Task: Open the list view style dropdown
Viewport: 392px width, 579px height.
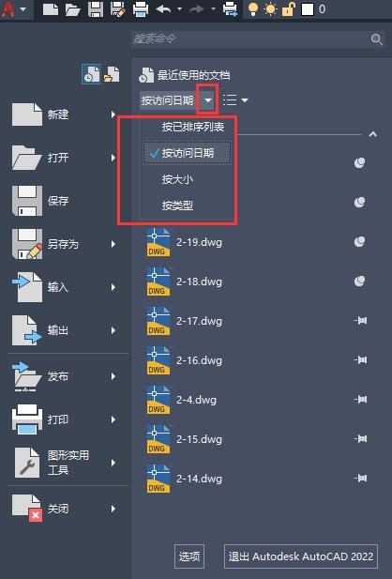Action: (x=235, y=99)
